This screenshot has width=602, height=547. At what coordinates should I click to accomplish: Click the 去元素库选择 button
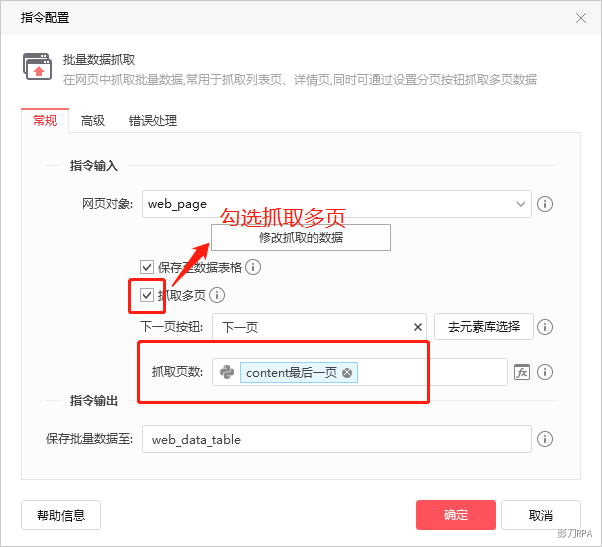coord(484,327)
